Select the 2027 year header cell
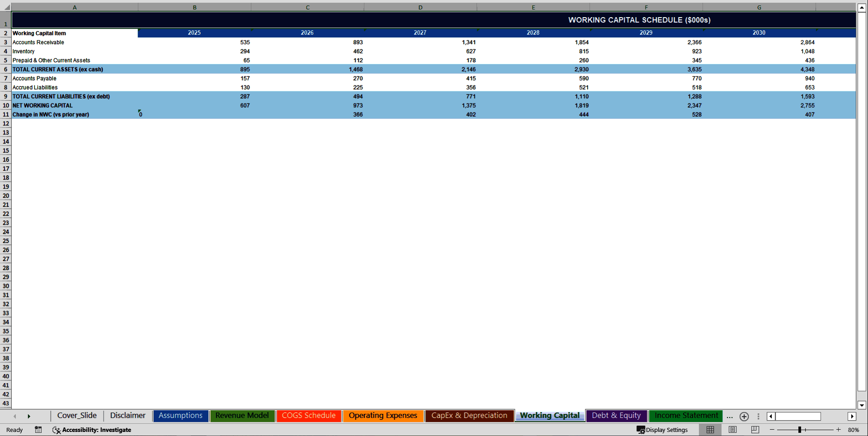Screen dimensions: 868x436 pyautogui.click(x=420, y=33)
